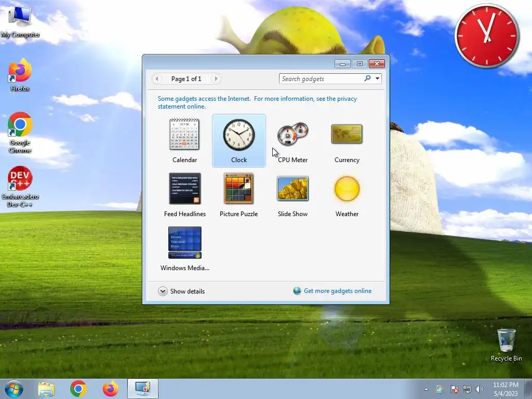Image resolution: width=532 pixels, height=399 pixels.
Task: Click the search magnifier icon
Action: point(367,78)
